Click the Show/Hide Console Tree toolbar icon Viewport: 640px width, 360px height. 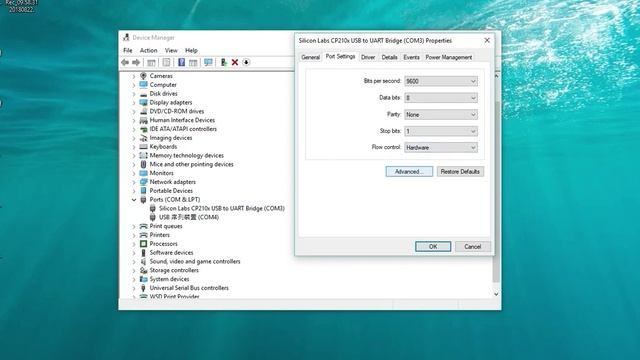[151, 62]
